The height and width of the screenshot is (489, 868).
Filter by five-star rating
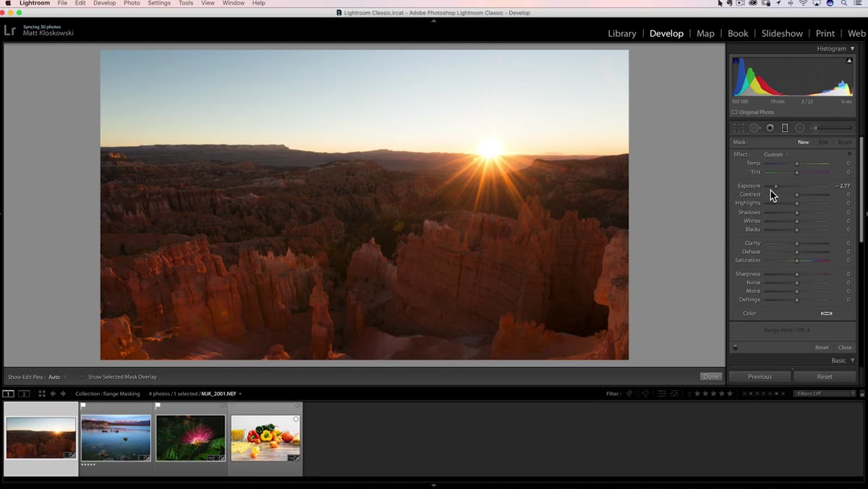point(730,394)
